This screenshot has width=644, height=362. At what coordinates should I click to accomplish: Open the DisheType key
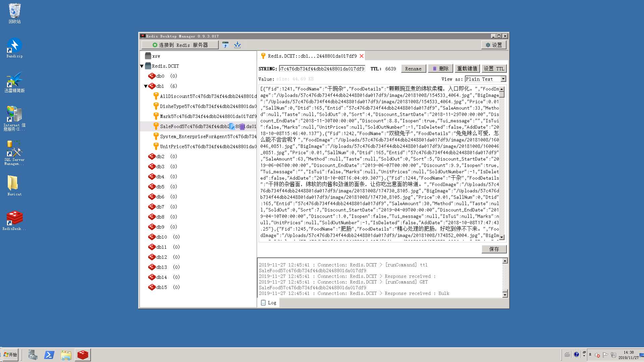pyautogui.click(x=205, y=106)
